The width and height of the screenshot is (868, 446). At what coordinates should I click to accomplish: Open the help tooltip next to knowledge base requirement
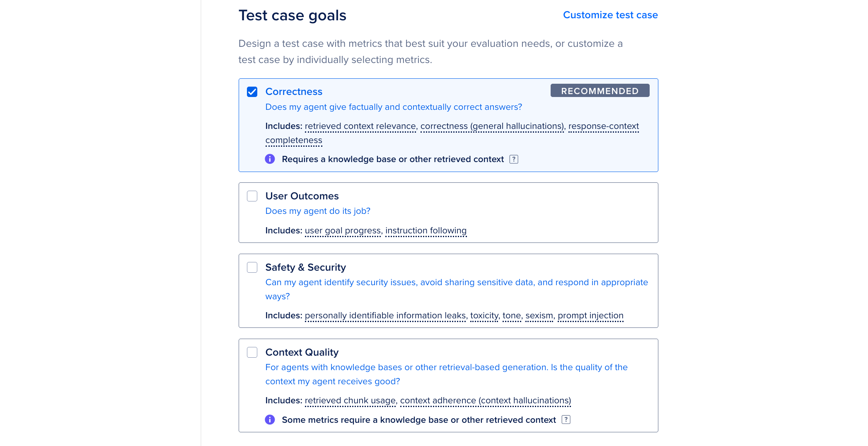point(513,159)
